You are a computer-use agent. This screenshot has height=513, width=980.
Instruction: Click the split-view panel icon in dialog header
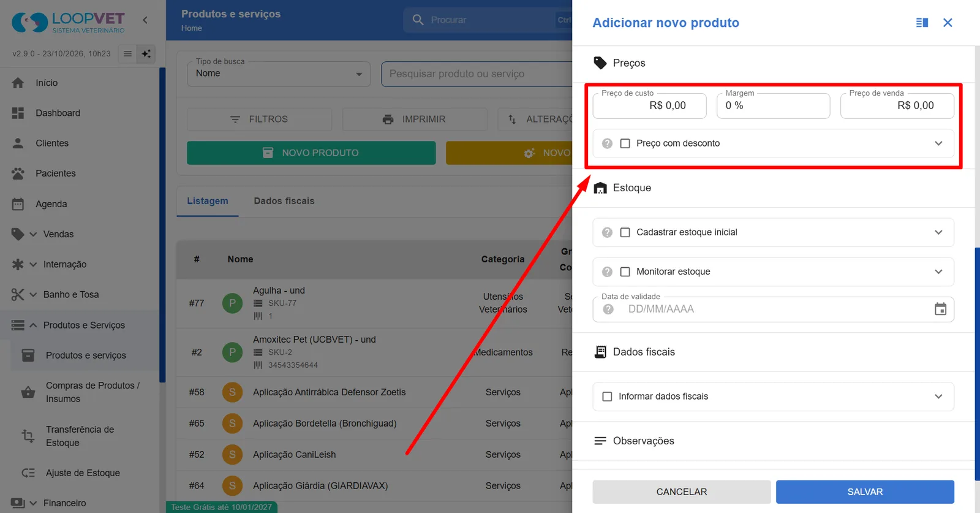tap(922, 23)
